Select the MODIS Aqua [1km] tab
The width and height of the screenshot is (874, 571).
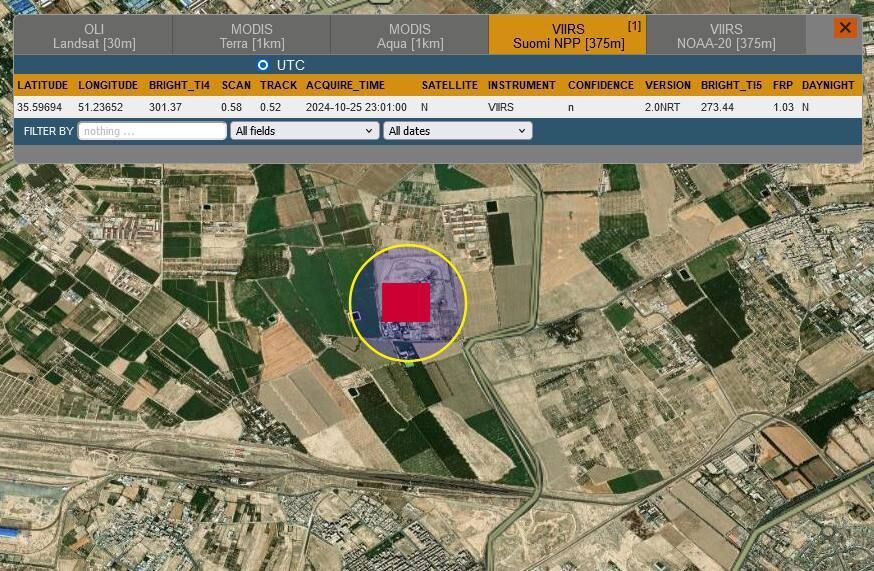pos(409,36)
